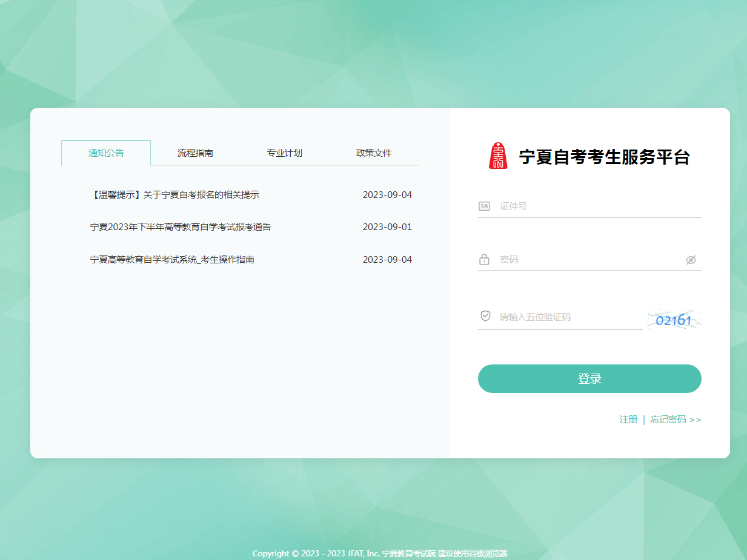Open the 政策文件 tab

(x=373, y=153)
